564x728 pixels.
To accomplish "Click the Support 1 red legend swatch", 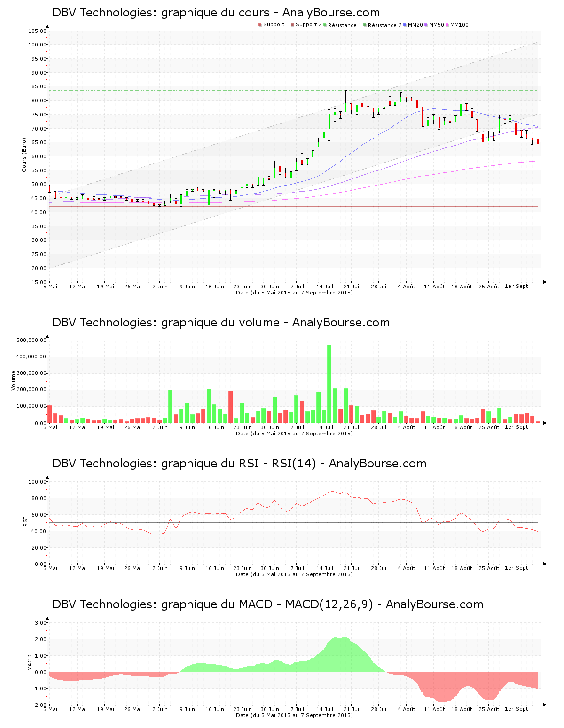I will [x=260, y=25].
